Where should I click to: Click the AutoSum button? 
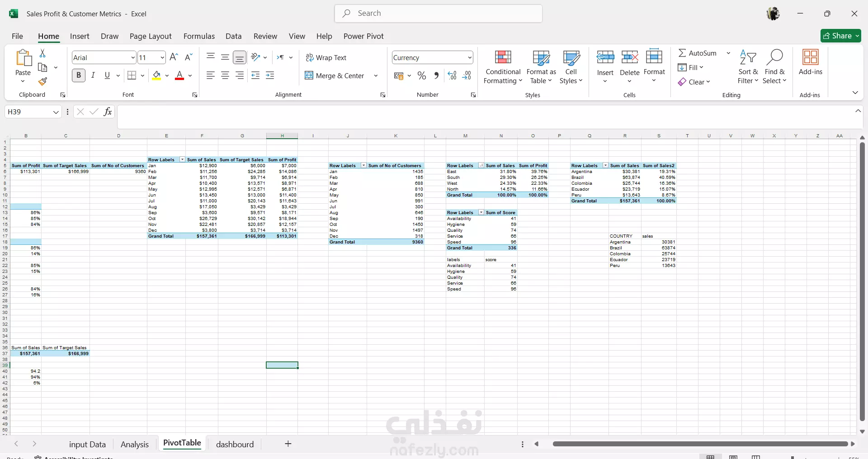[x=698, y=53]
